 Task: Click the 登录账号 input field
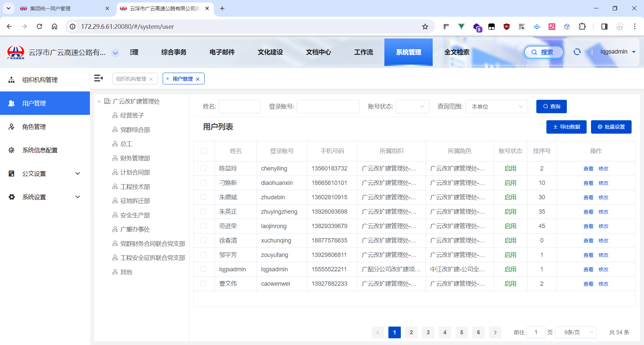click(x=328, y=107)
